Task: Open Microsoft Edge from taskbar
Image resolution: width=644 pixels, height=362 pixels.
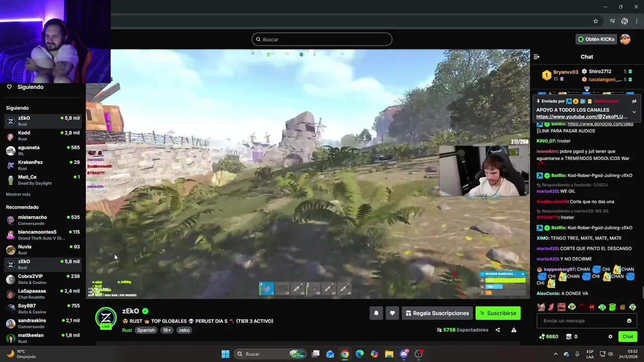Action: tap(360, 354)
